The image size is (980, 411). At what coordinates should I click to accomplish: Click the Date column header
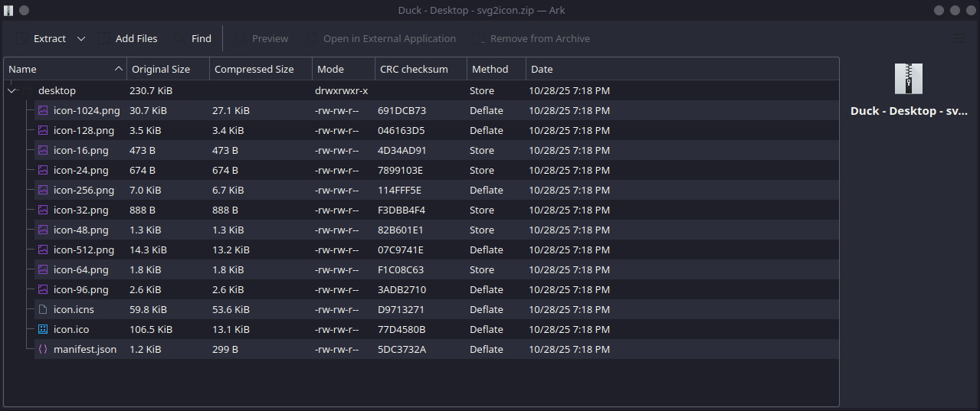point(682,69)
